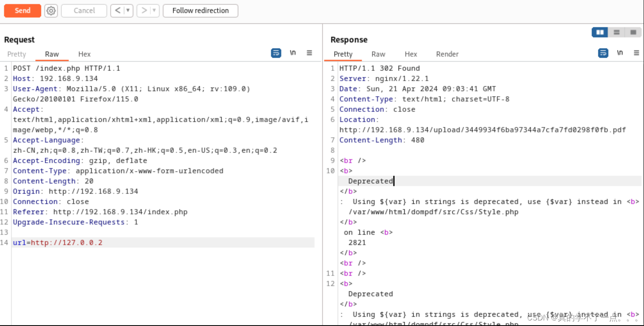The height and width of the screenshot is (326, 644).
Task: Click the Response syntax pretty-print icon
Action: [x=603, y=53]
